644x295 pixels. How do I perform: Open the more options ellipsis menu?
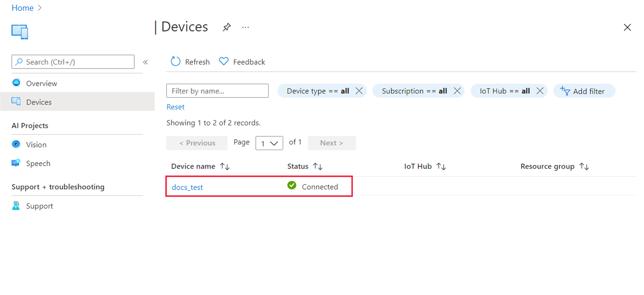[x=245, y=28]
